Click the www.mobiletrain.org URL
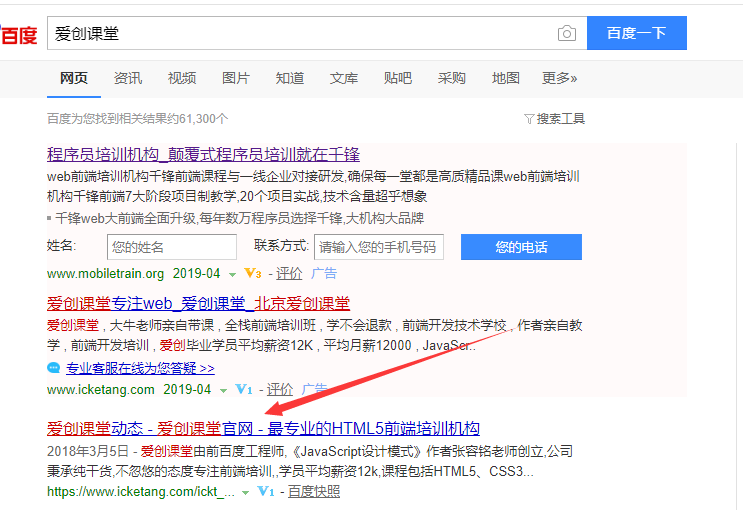 click(x=105, y=274)
